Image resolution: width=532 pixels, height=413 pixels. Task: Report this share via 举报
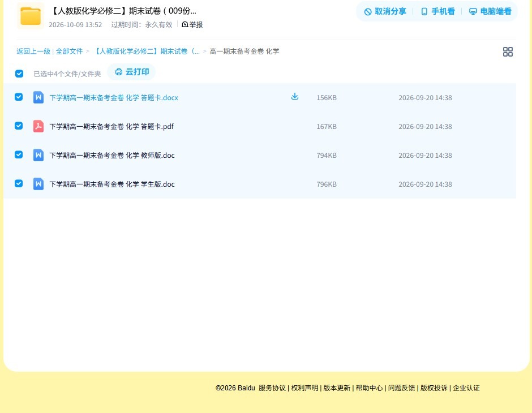tap(192, 24)
